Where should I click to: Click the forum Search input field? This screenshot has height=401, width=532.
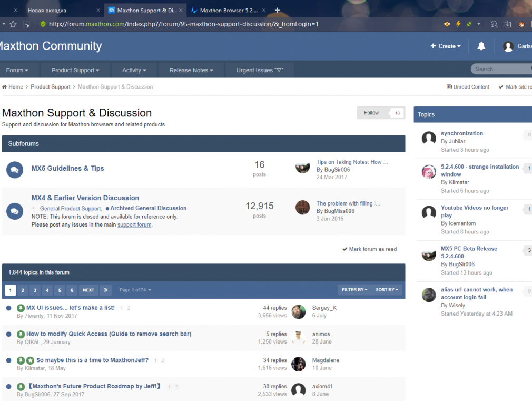click(x=501, y=69)
